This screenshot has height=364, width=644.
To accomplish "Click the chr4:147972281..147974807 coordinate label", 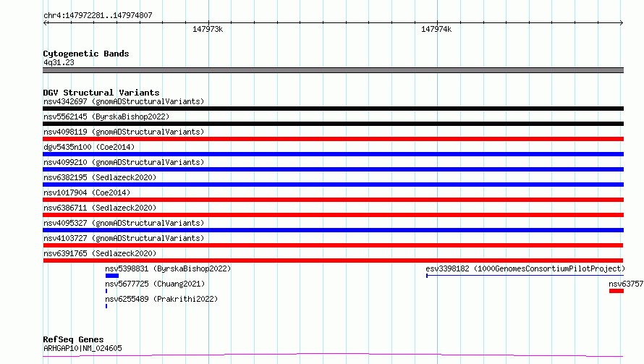I will coord(98,15).
